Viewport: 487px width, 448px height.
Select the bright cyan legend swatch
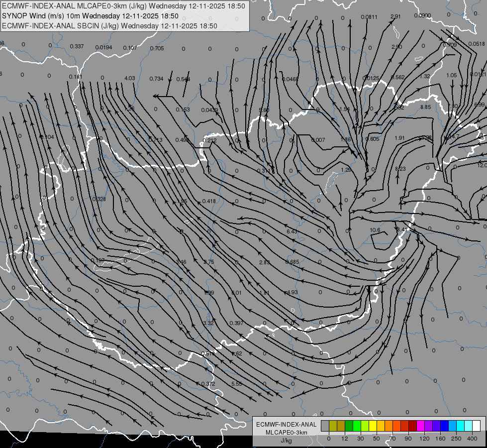[461, 426]
